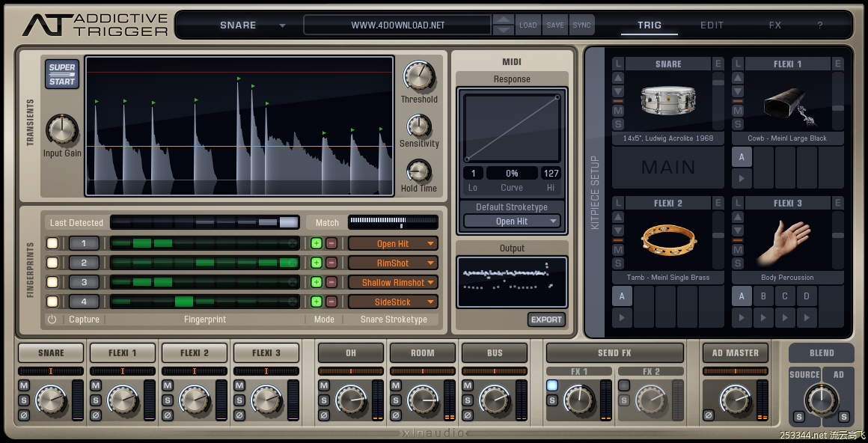Open the SideStick stroketype dropdown

click(393, 302)
